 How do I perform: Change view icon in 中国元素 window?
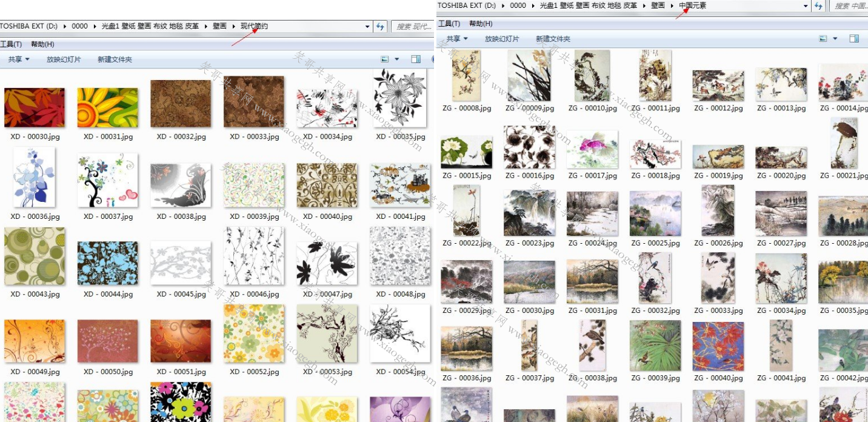[823, 39]
